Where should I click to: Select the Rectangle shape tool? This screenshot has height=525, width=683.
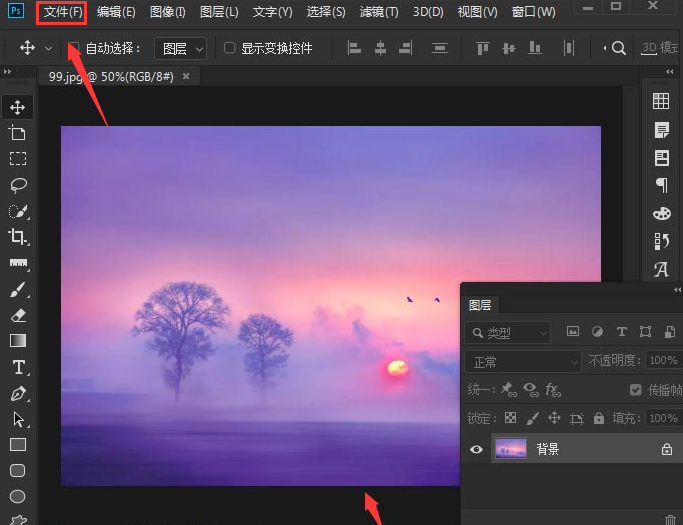point(18,445)
